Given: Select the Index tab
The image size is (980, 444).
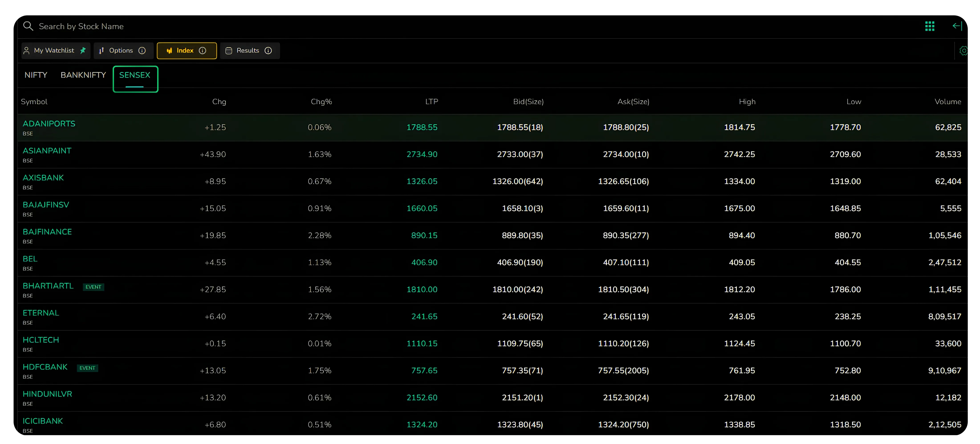Looking at the screenshot, I should click(187, 50).
